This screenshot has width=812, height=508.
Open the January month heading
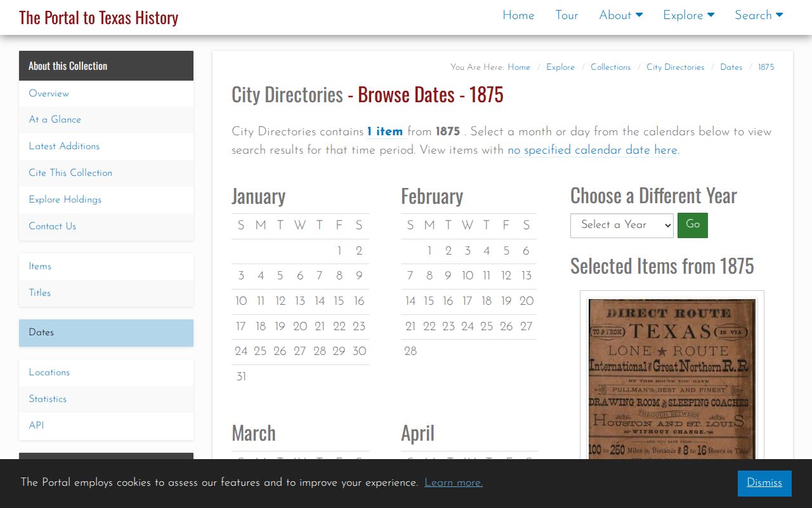(x=258, y=196)
